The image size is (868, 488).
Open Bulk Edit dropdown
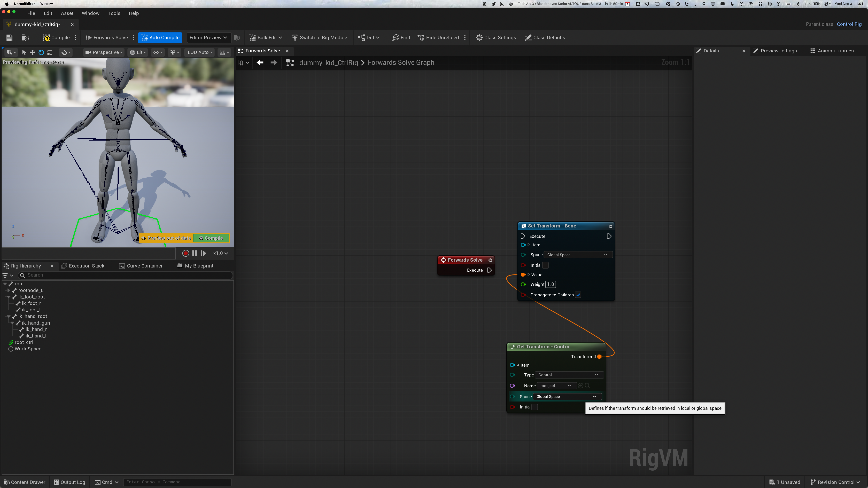pyautogui.click(x=266, y=38)
